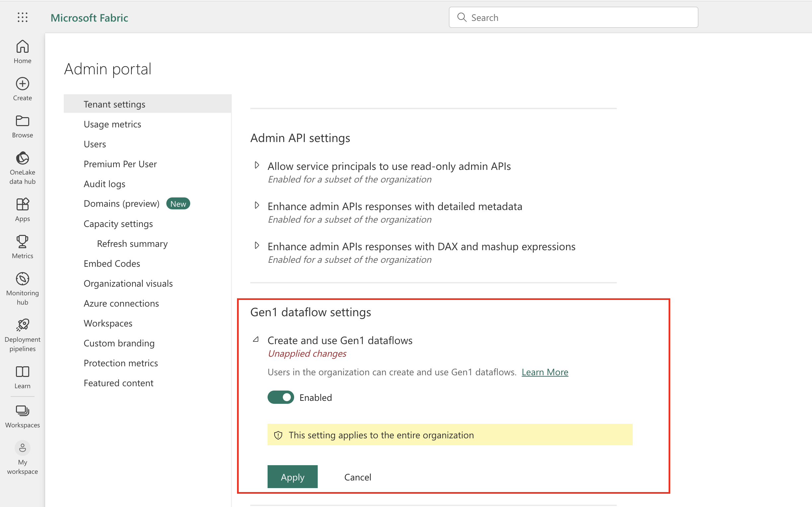Screen dimensions: 812x507
Task: Open Refresh summary
Action: pos(132,244)
